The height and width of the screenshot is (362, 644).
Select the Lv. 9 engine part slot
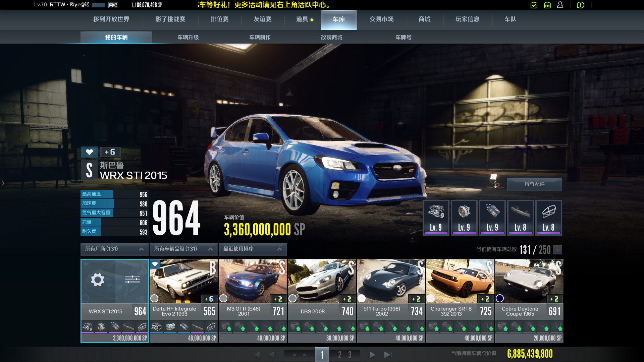point(436,218)
